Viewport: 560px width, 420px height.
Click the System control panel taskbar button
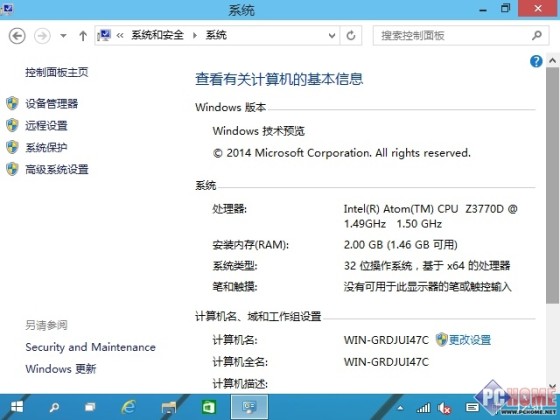pos(249,407)
